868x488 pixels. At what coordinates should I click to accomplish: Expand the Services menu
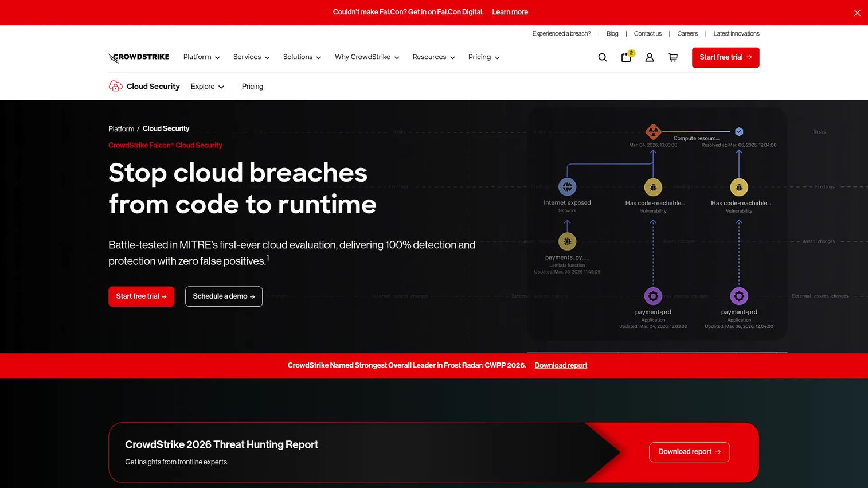[251, 57]
